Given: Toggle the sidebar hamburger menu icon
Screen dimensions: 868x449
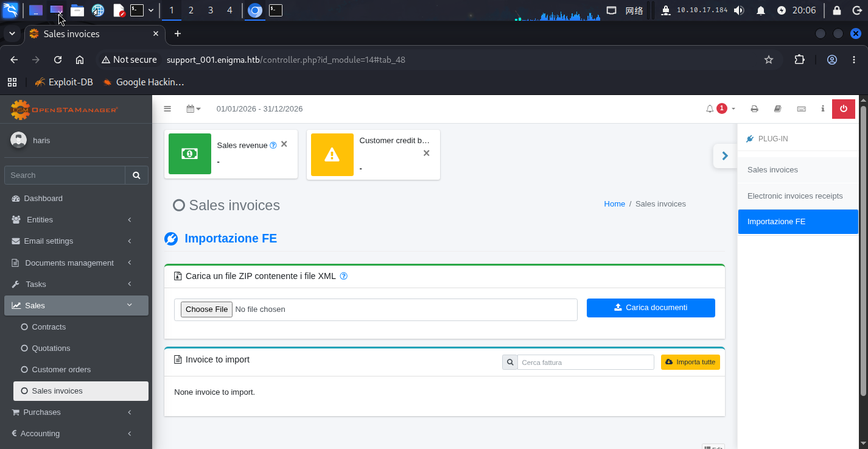Looking at the screenshot, I should pyautogui.click(x=167, y=109).
